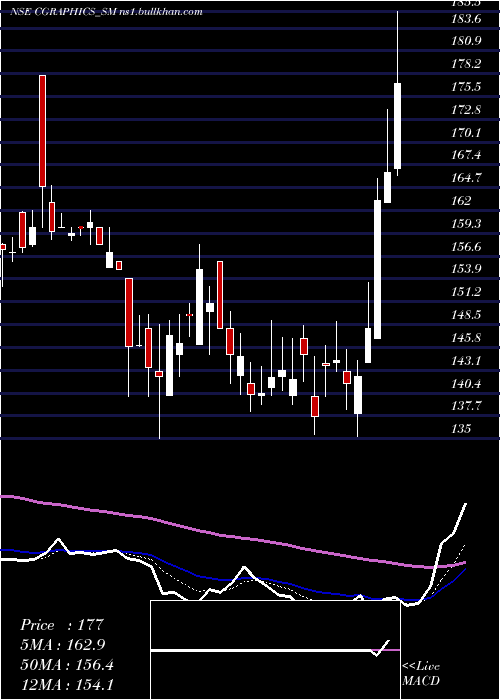Click the 5MA : 162.9 readout
Image resolution: width=500 pixels, height=700 pixels.
65,645
